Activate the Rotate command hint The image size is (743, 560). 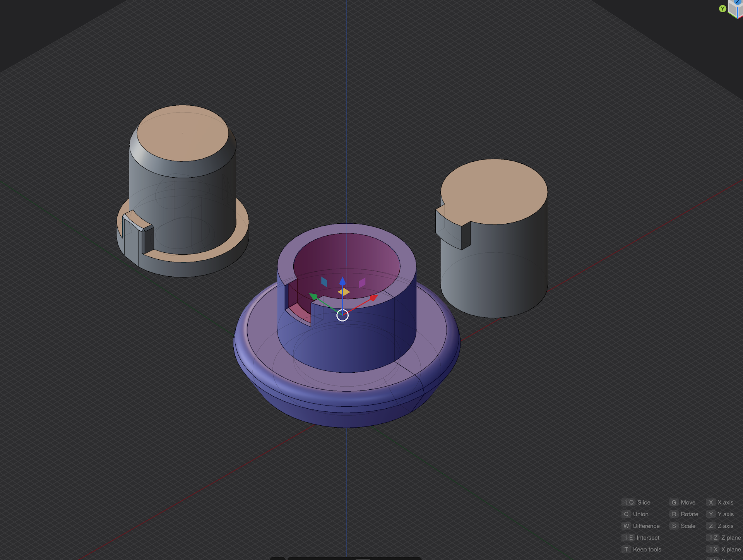(x=685, y=514)
